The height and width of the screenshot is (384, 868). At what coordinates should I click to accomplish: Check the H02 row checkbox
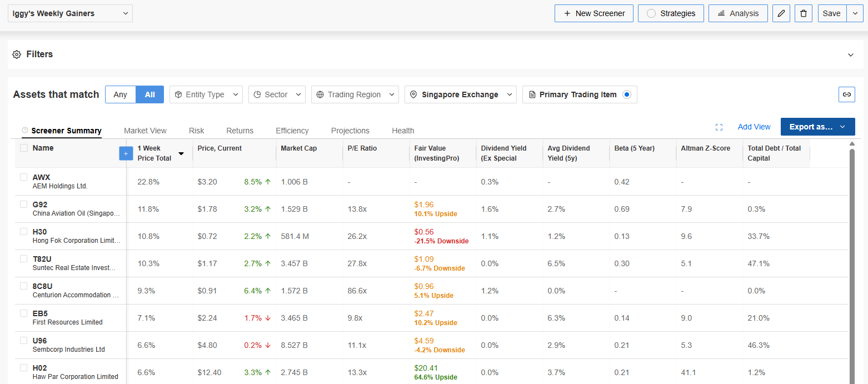(24, 367)
